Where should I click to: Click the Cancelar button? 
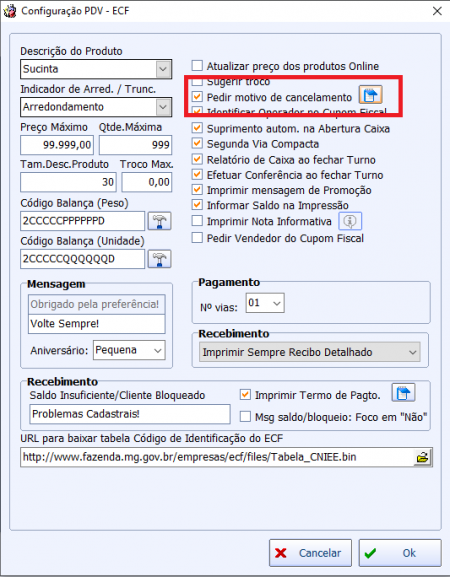click(x=310, y=553)
